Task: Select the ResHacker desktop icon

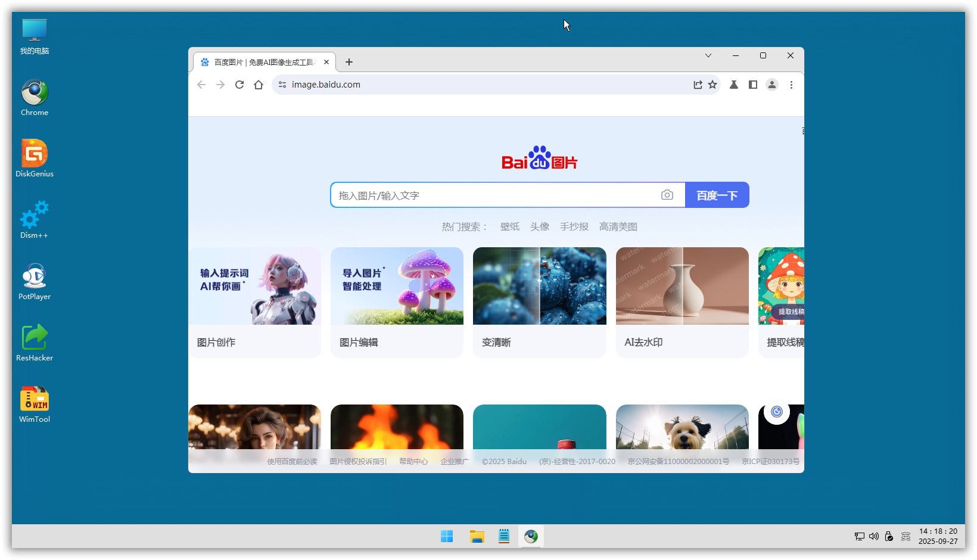Action: pos(35,343)
